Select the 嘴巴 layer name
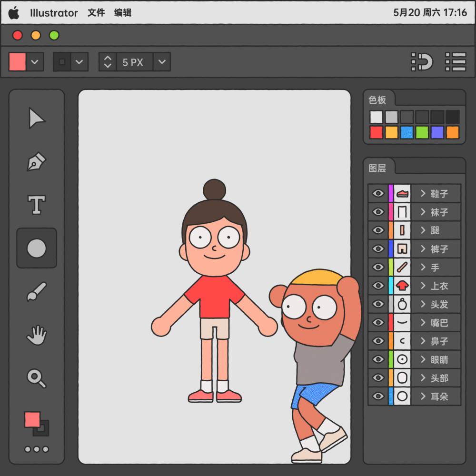The image size is (476, 476). (x=439, y=323)
